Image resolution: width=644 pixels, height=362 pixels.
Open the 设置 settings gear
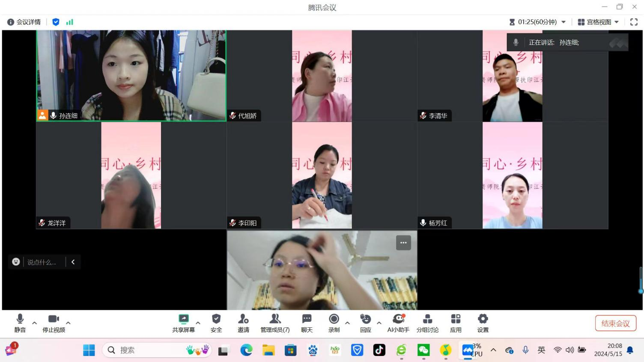pyautogui.click(x=483, y=323)
